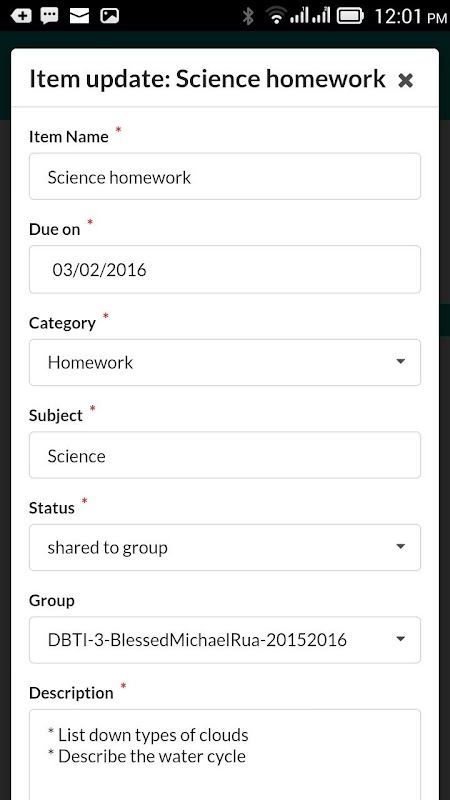
Task: Click the Subject field containing Science
Action: pos(225,455)
